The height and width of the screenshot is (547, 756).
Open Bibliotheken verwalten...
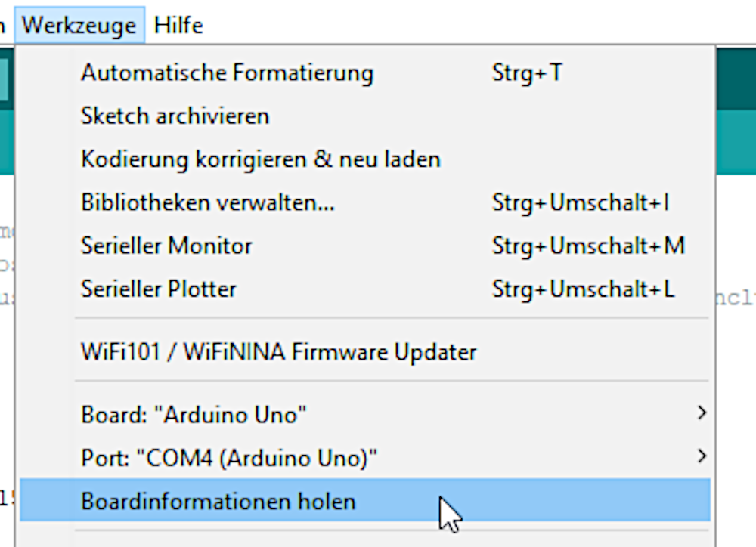(207, 203)
